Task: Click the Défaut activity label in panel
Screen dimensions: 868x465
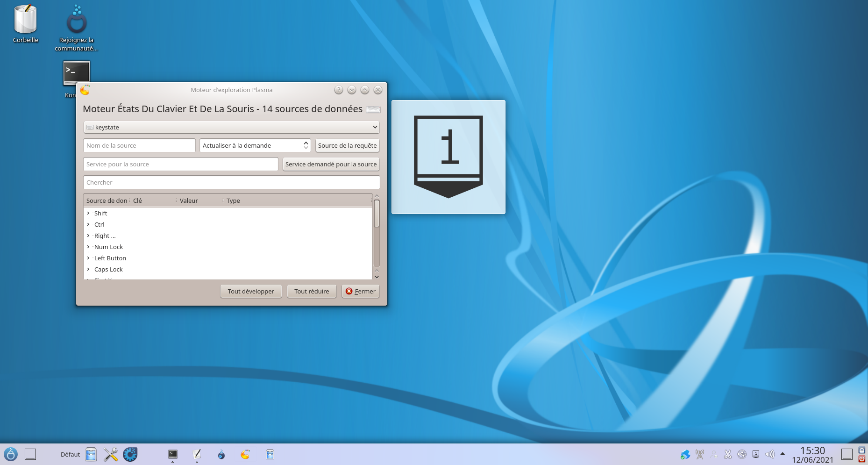Action: pyautogui.click(x=70, y=454)
